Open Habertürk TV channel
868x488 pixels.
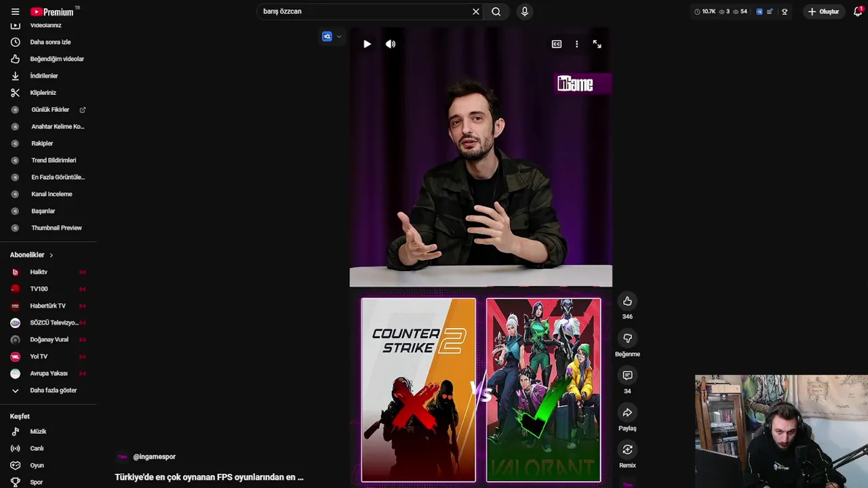coord(49,306)
